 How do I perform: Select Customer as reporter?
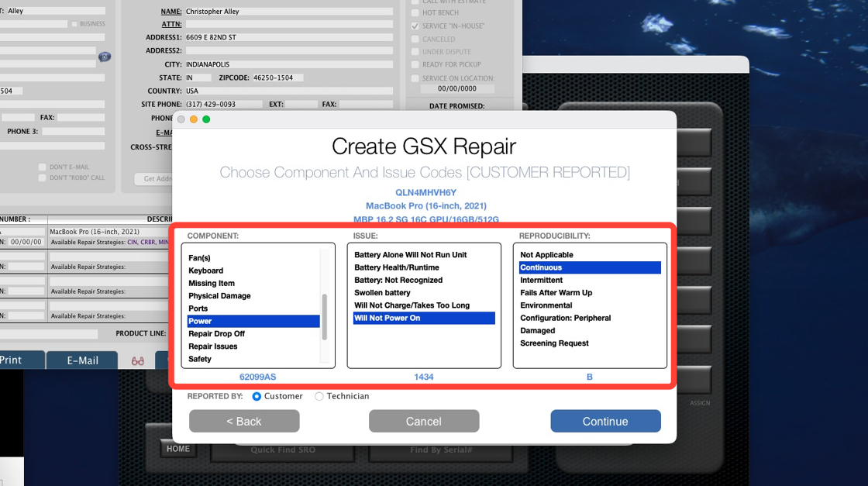tap(257, 396)
